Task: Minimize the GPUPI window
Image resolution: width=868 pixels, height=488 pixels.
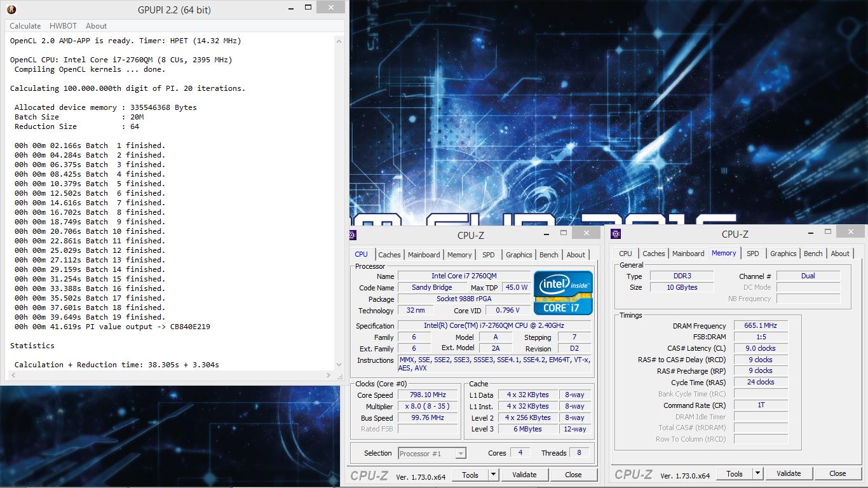Action: (290, 9)
